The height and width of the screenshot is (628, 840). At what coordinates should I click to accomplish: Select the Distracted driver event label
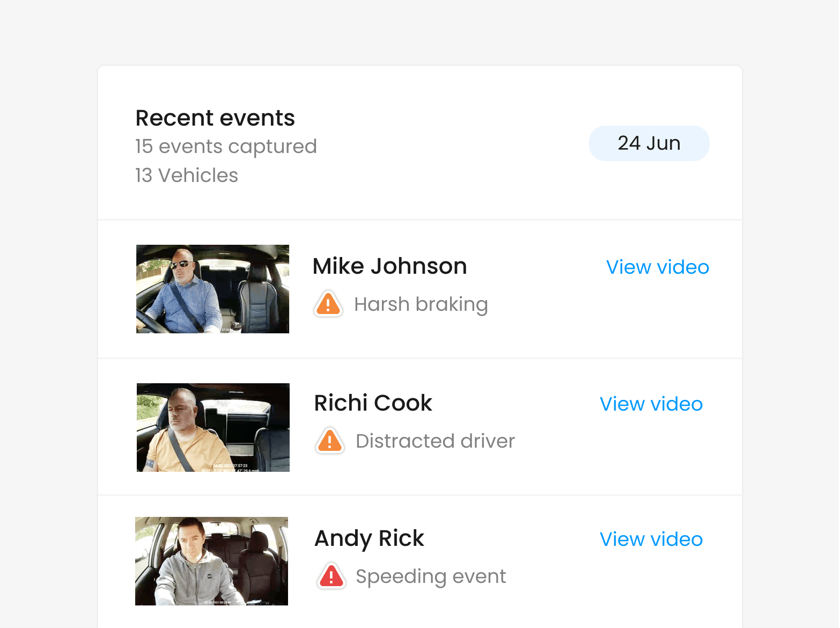pos(436,441)
